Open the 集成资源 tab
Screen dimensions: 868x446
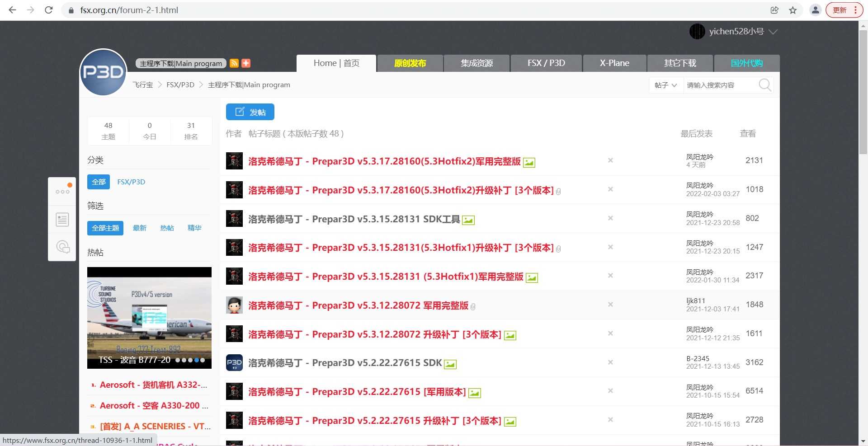(477, 63)
